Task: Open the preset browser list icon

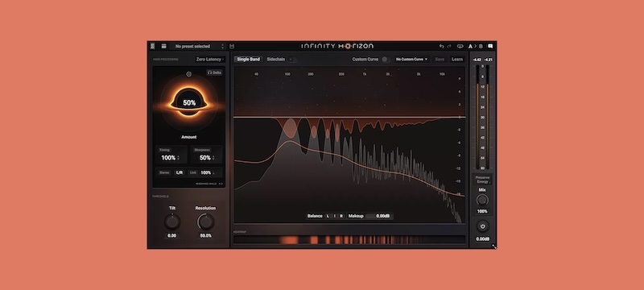Action: 164,46
